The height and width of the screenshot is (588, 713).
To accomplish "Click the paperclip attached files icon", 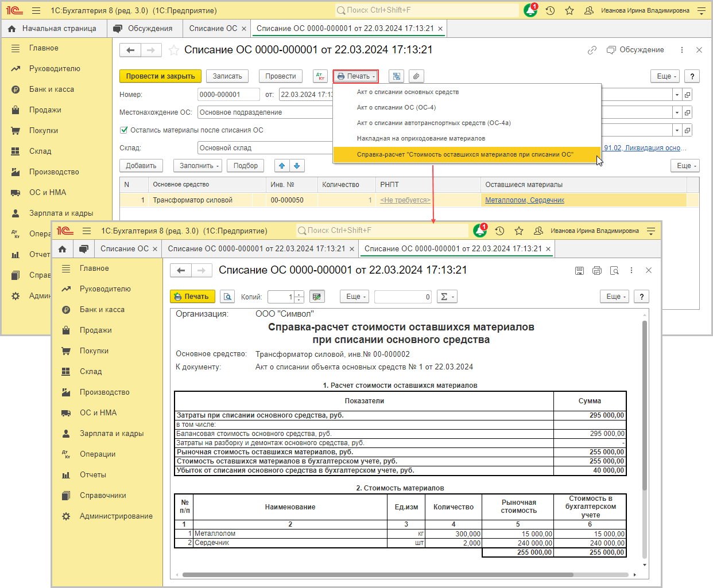I will pyautogui.click(x=416, y=76).
